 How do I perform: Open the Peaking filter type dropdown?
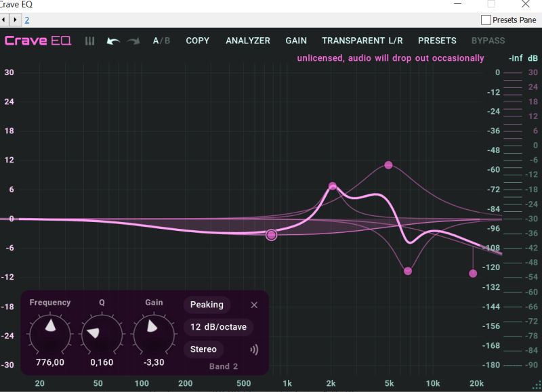point(207,305)
